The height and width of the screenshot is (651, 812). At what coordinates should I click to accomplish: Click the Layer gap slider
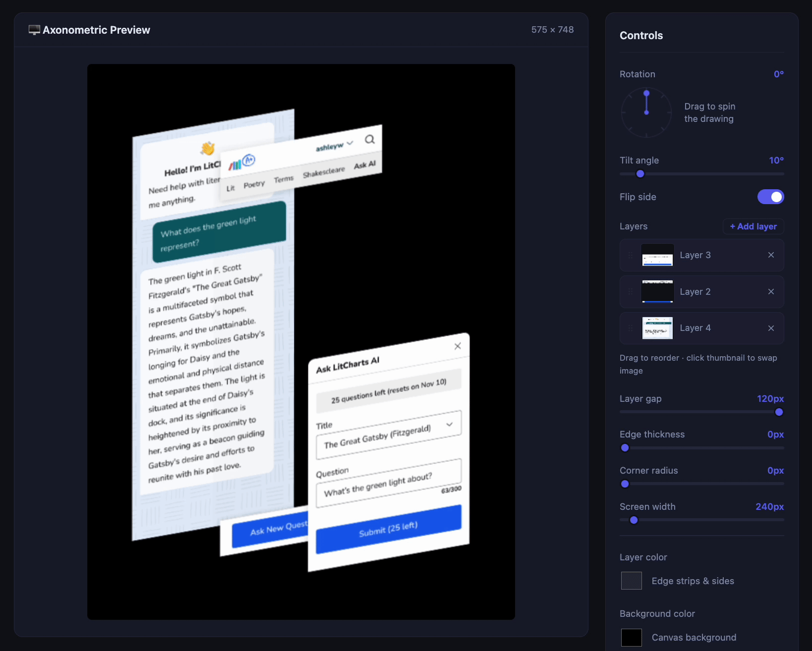coord(702,412)
